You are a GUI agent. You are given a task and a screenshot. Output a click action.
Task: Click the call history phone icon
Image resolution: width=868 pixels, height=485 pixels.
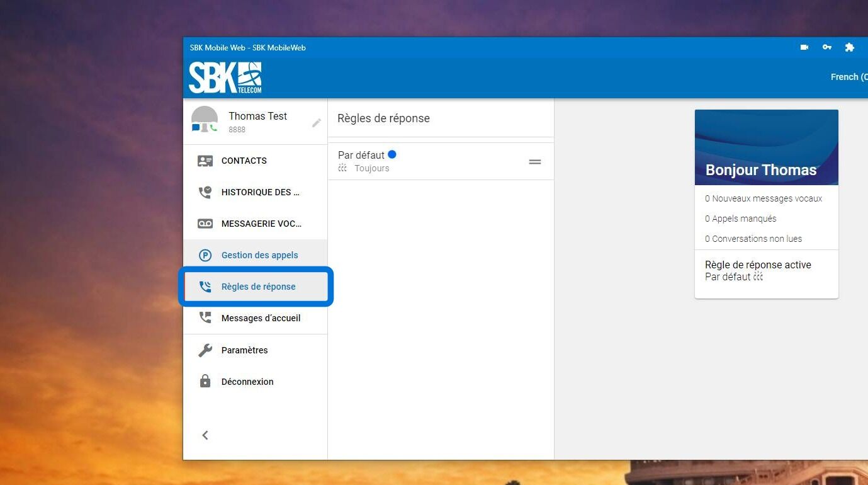point(205,192)
